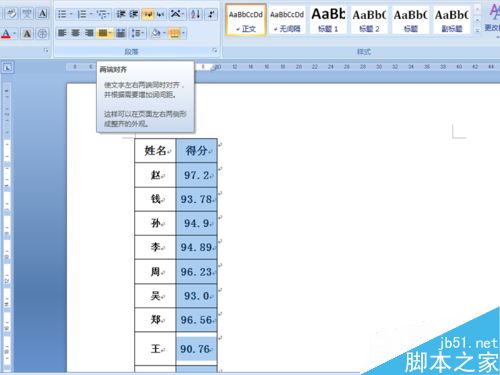The image size is (500, 375).
Task: Click the Asian Layout icon
Action: (x=175, y=14)
